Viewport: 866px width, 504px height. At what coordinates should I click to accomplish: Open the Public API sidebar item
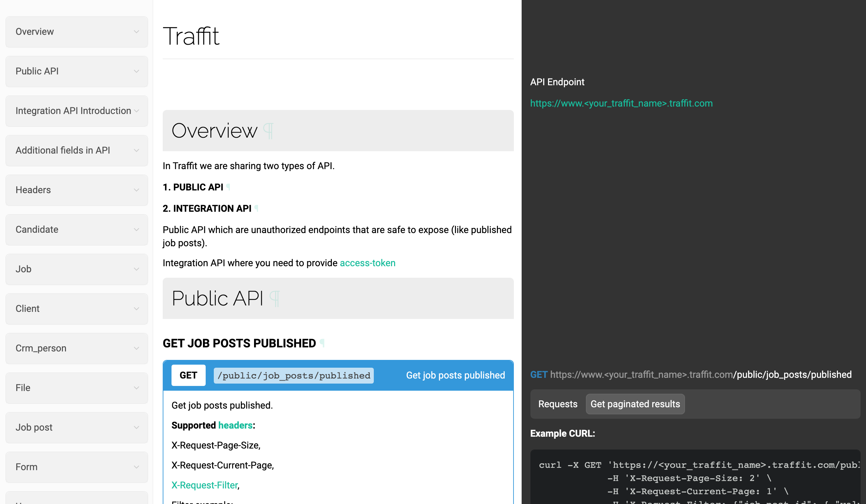click(x=77, y=71)
